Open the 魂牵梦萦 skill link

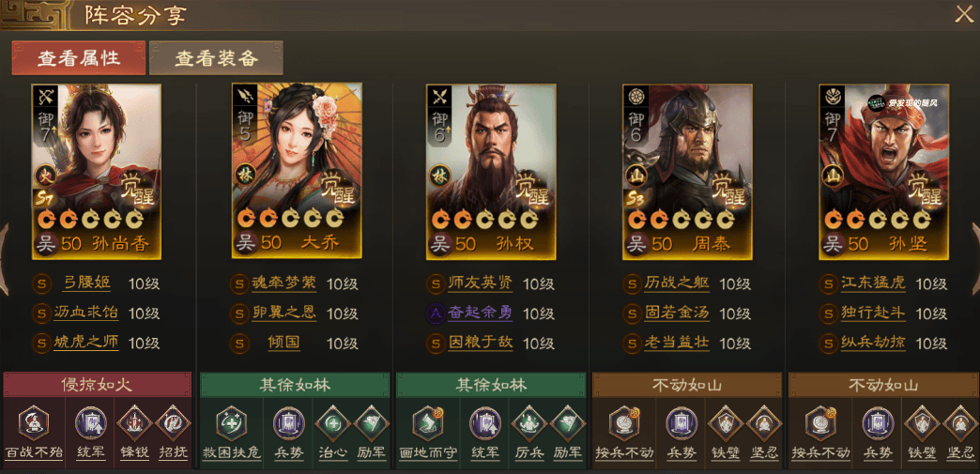tap(284, 283)
